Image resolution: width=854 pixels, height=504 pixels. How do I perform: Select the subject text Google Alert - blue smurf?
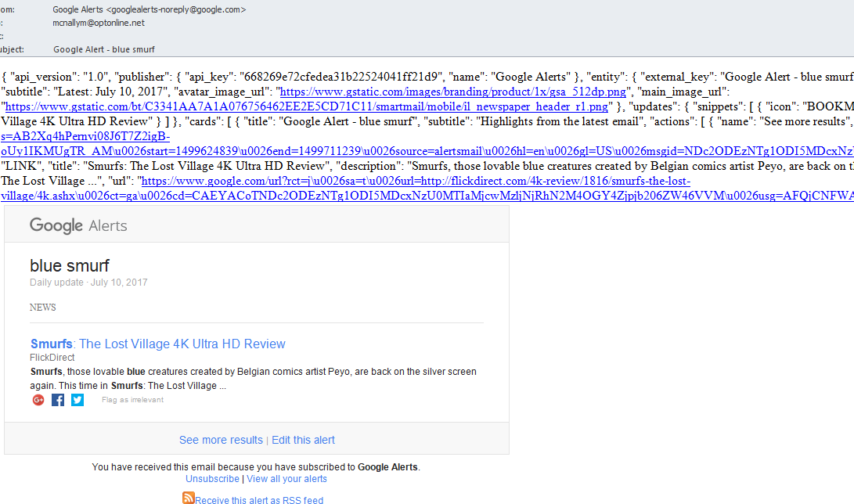[104, 49]
